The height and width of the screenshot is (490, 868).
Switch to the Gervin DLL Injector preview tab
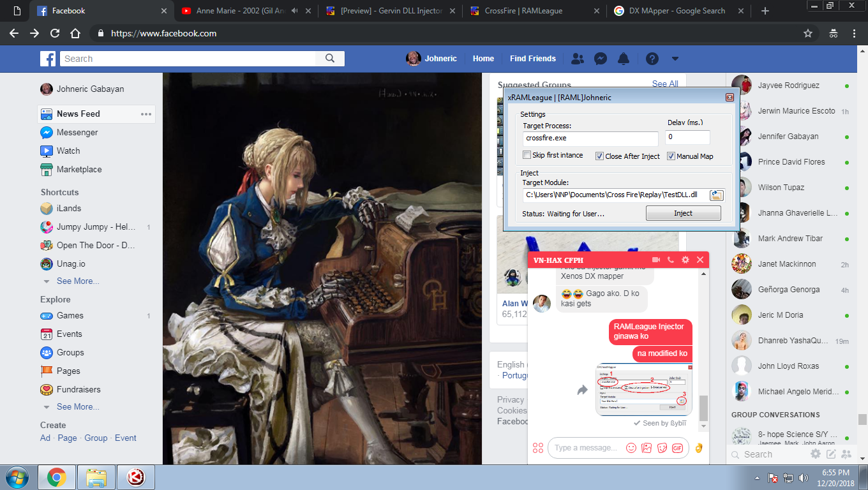tap(390, 11)
